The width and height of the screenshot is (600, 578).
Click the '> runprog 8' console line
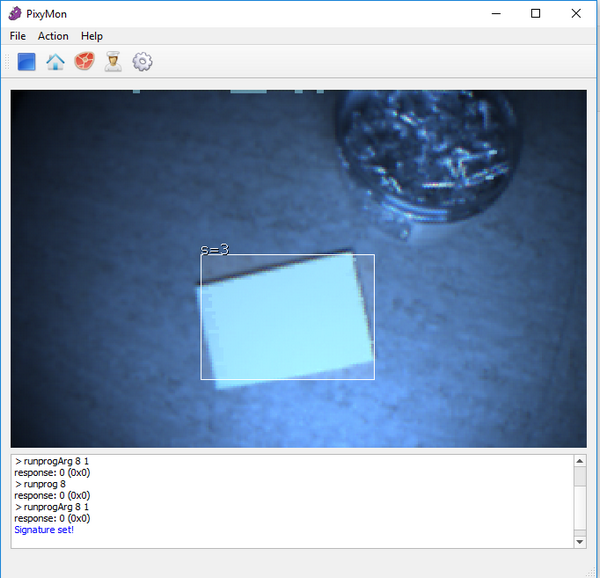(40, 484)
